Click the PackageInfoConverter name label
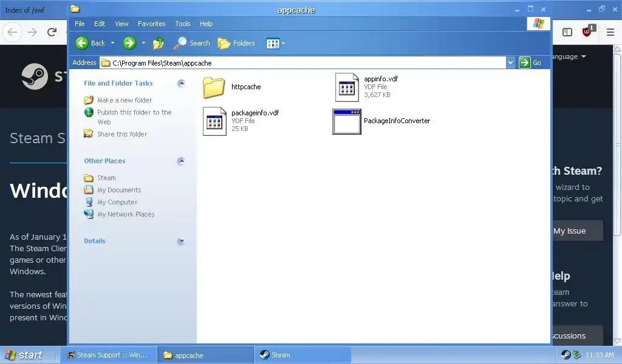 (397, 121)
